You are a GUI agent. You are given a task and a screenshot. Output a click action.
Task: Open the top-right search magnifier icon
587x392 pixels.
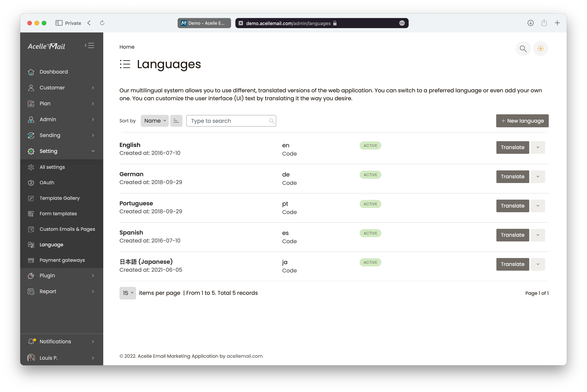coord(523,49)
